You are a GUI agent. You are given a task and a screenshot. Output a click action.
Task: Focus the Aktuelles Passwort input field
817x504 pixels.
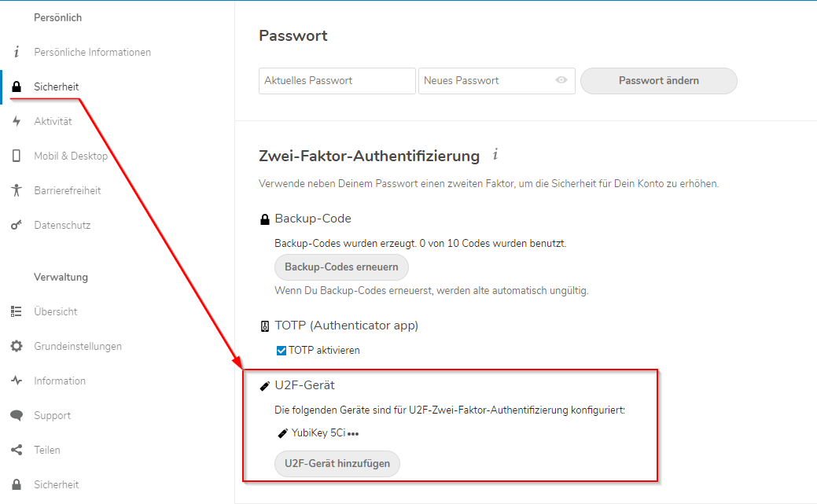point(337,81)
